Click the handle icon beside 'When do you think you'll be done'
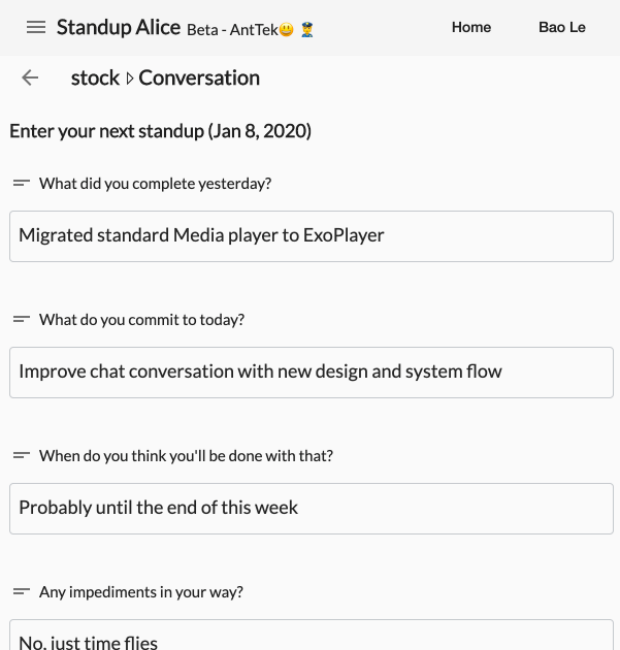This screenshot has height=650, width=620. [19, 456]
